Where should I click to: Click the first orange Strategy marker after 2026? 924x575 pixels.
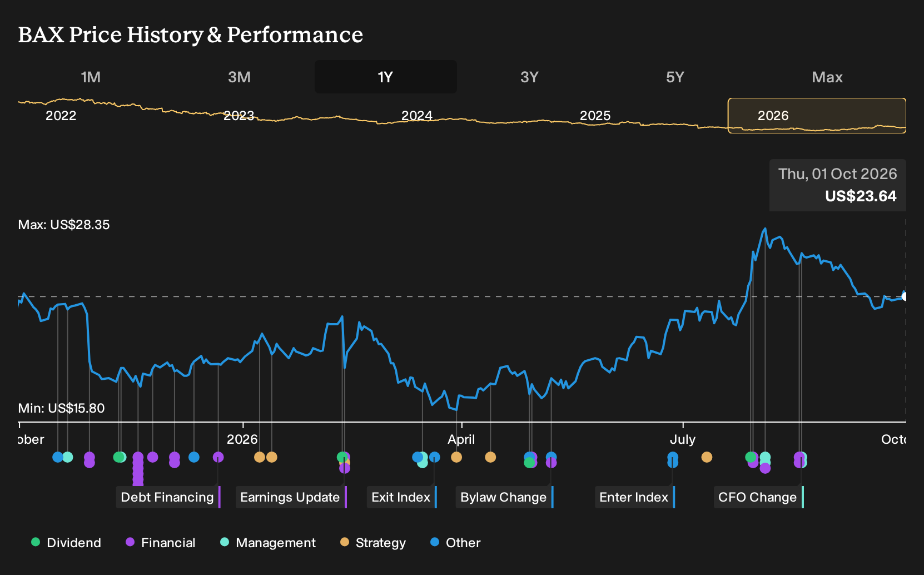(x=260, y=457)
